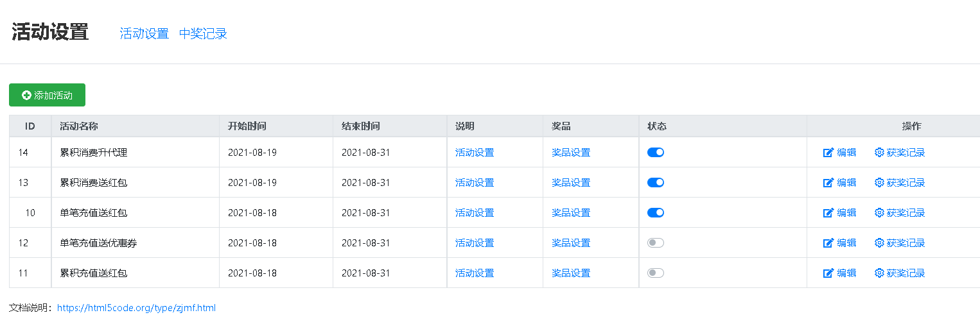Enable status switch for 累积充值送红包
The height and width of the screenshot is (331, 980).
coord(656,273)
